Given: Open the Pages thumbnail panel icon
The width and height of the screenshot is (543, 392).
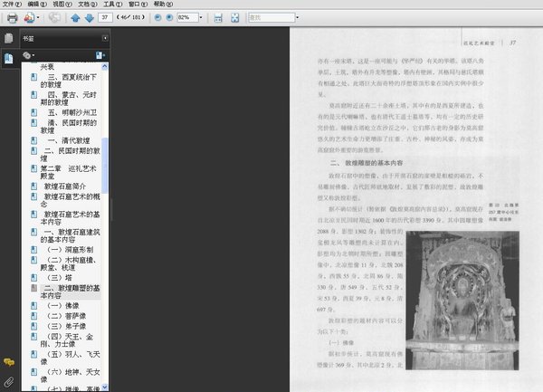Looking at the screenshot, I should click(8, 39).
